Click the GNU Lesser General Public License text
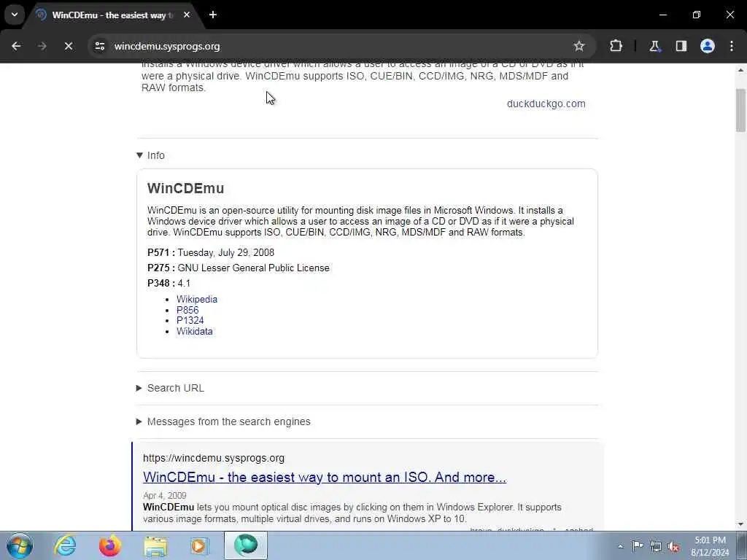The height and width of the screenshot is (560, 747). coord(253,268)
